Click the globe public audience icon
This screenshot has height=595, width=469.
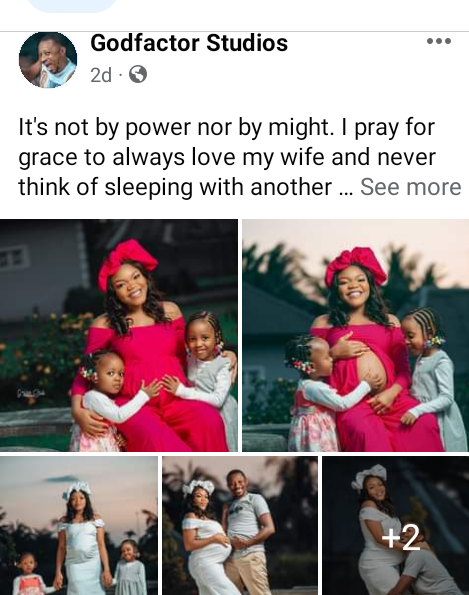[138, 74]
